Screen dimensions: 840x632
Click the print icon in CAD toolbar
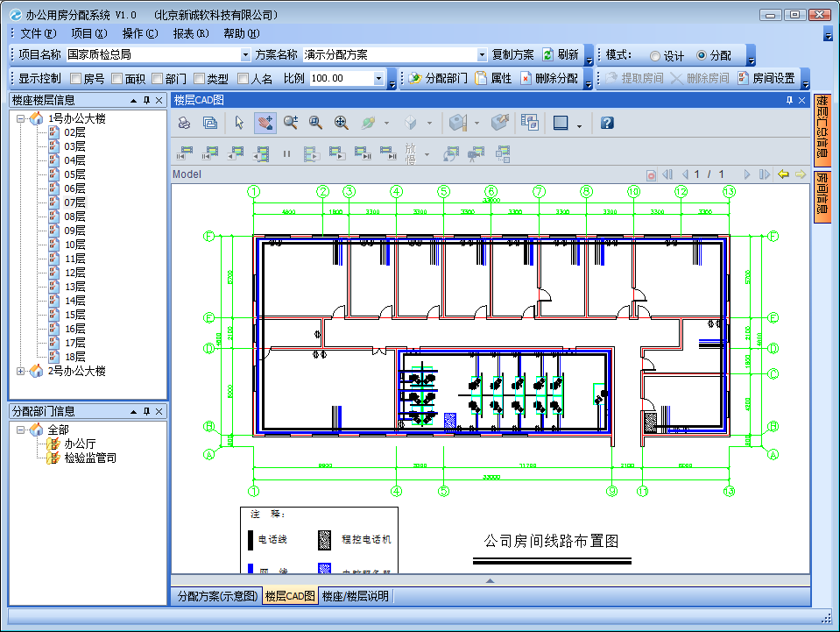(x=185, y=123)
